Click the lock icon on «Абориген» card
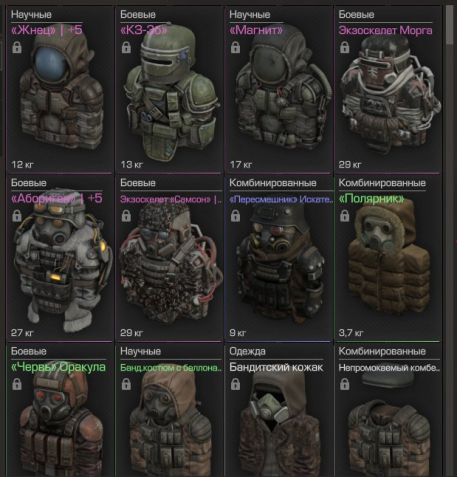The width and height of the screenshot is (457, 477). [17, 216]
